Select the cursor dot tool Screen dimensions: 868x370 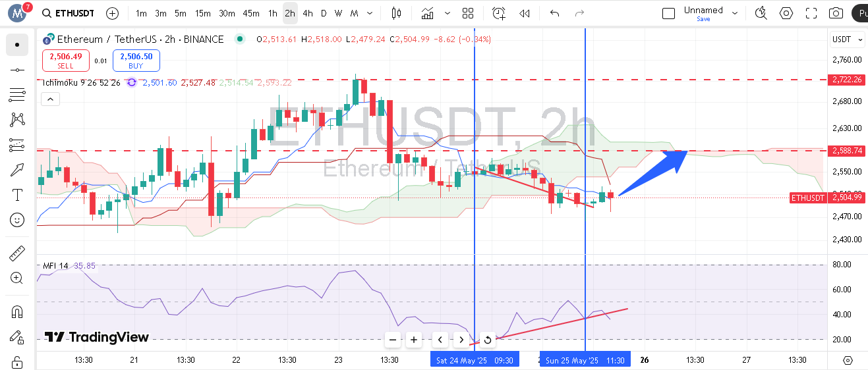(x=17, y=45)
